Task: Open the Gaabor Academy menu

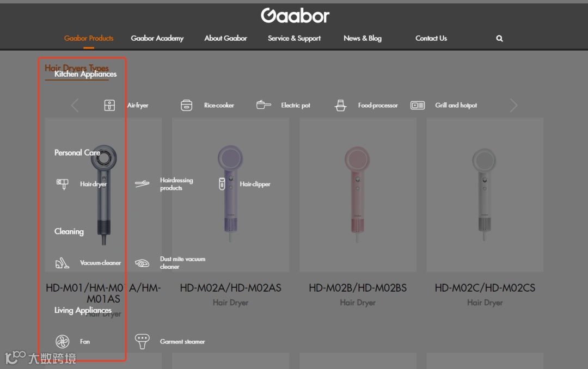Action: coord(157,38)
